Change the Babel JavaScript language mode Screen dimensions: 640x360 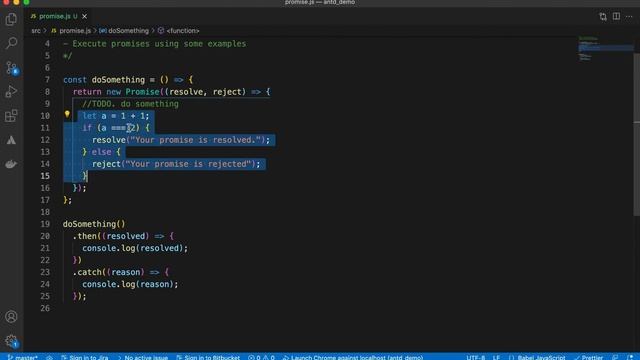537,357
